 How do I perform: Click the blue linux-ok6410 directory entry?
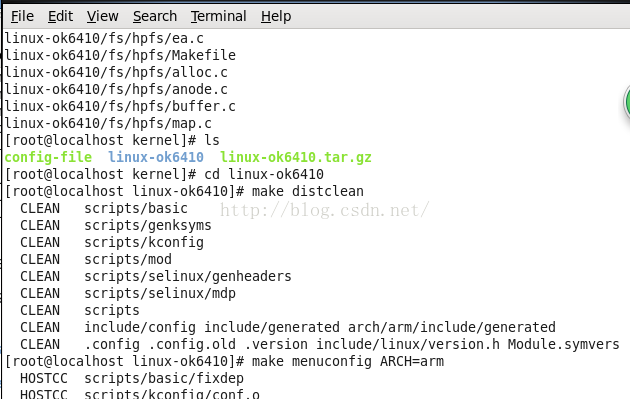[156, 157]
